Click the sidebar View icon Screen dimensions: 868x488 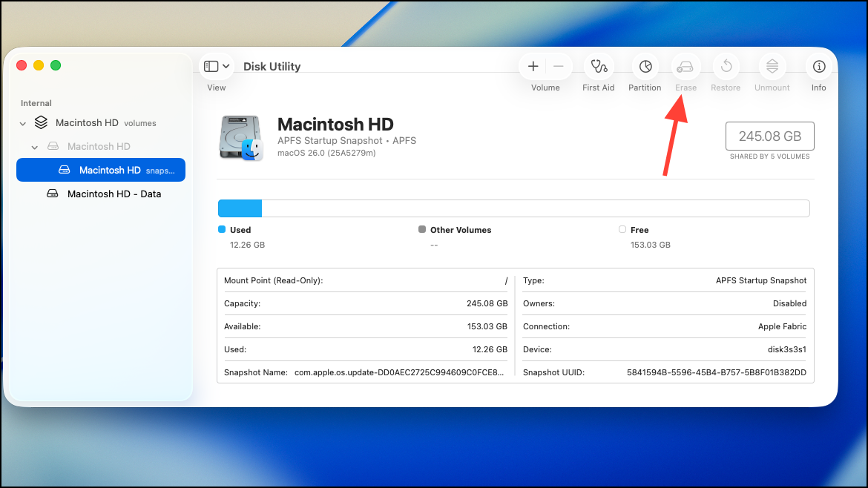[211, 67]
